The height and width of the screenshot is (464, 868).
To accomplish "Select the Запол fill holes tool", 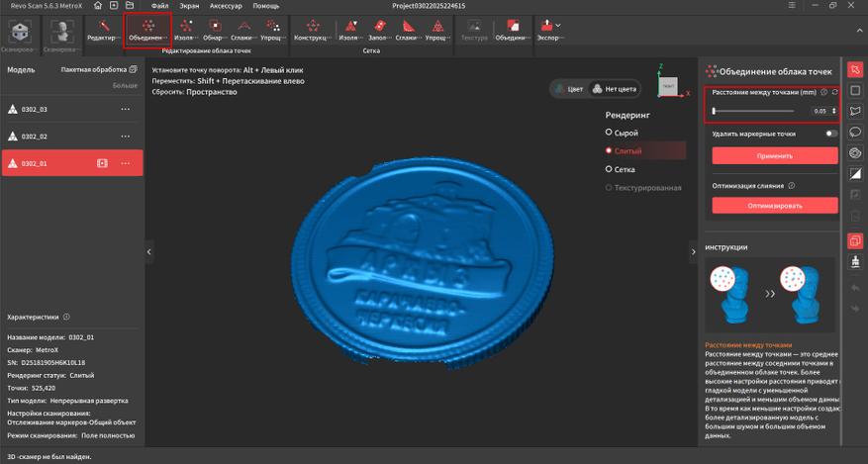I will tap(379, 31).
